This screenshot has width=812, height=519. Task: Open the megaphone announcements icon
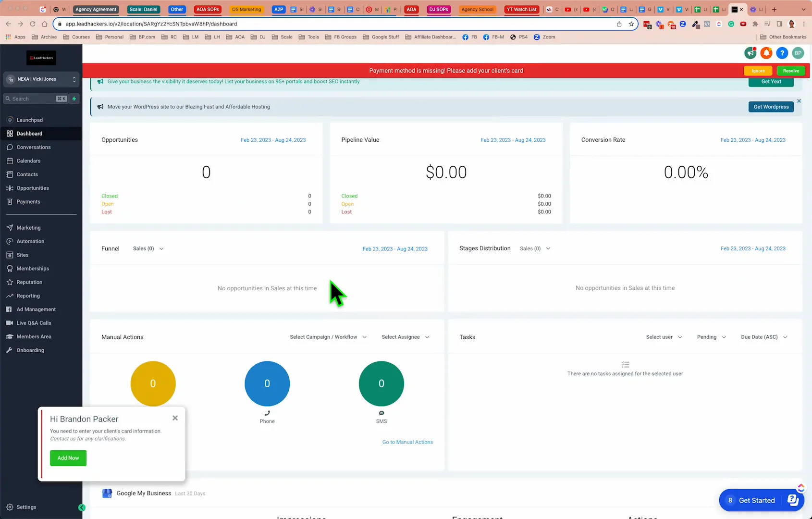(750, 53)
